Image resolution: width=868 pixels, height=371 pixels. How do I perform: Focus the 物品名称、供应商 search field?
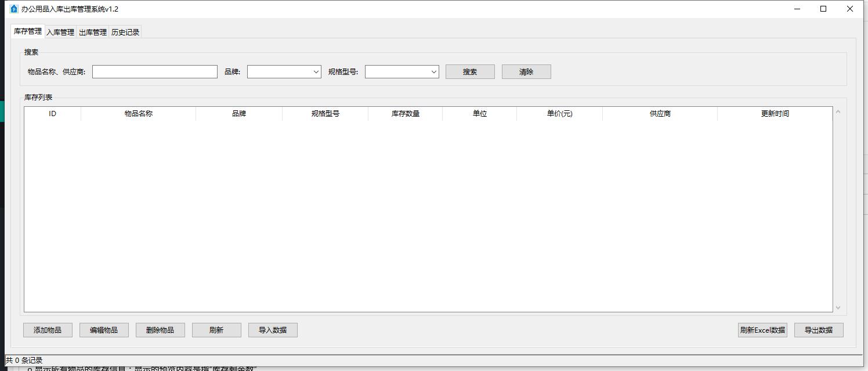click(x=154, y=72)
